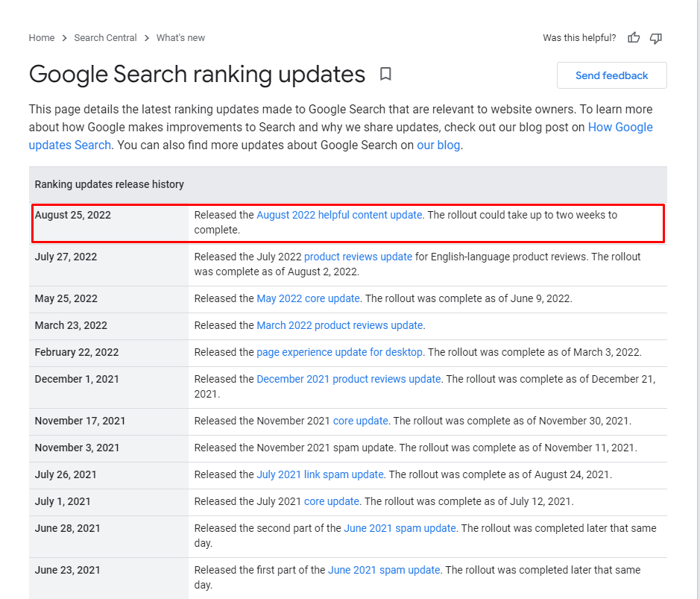Screen dimensions: 700x599
Task: Select the date 'March 23, 2022'
Action: click(71, 325)
